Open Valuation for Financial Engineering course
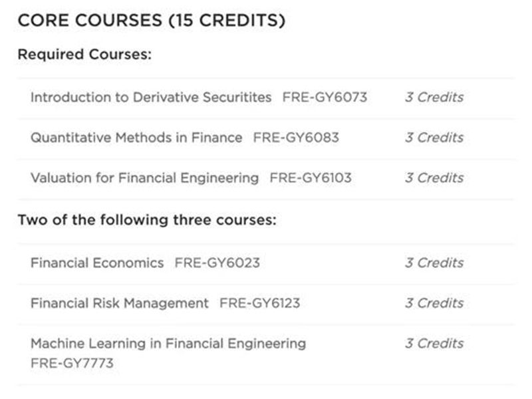532x399 pixels. 144,178
